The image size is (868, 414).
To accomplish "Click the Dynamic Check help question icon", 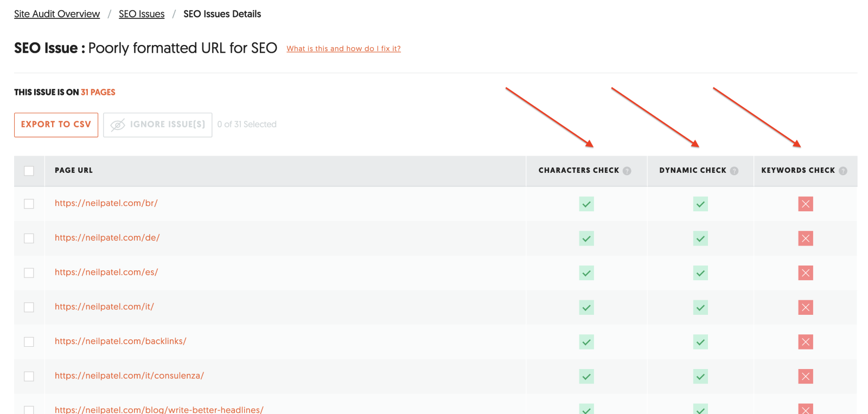I will click(734, 171).
